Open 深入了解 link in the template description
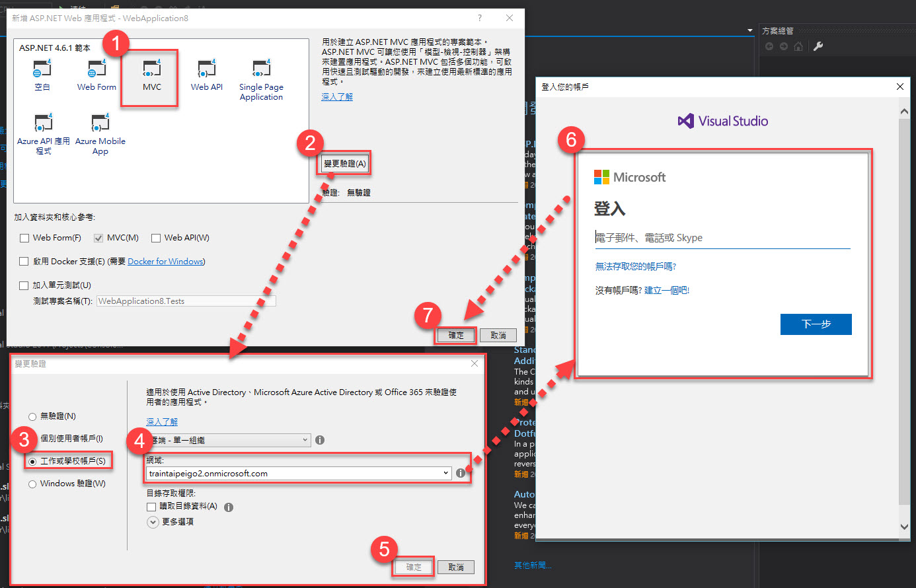The height and width of the screenshot is (588, 916). pos(337,96)
